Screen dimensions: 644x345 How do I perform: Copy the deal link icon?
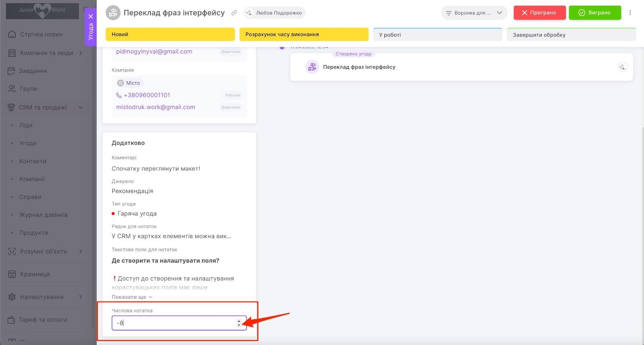pyautogui.click(x=234, y=13)
